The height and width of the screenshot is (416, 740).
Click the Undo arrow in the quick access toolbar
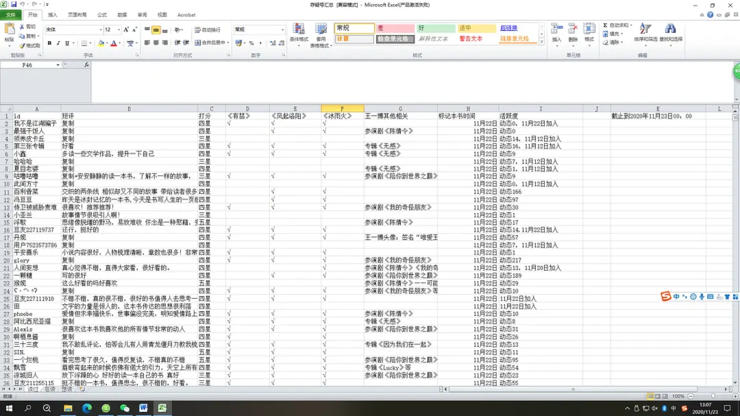coord(22,4)
